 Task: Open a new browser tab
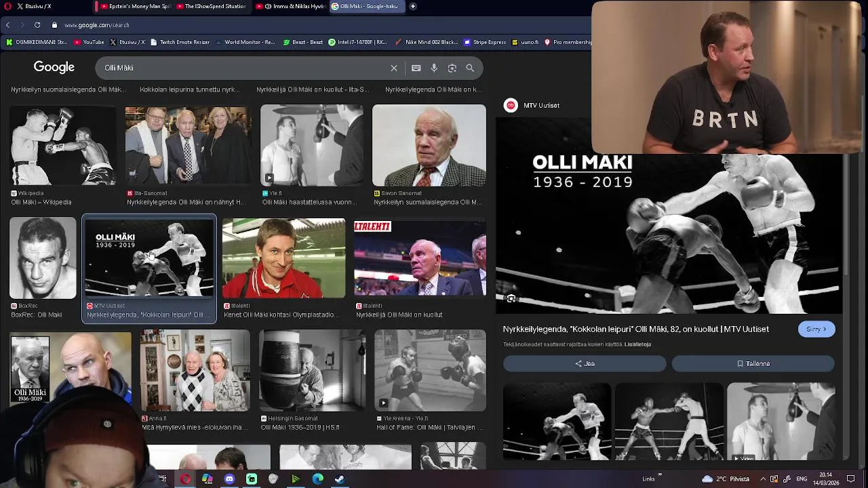point(413,6)
